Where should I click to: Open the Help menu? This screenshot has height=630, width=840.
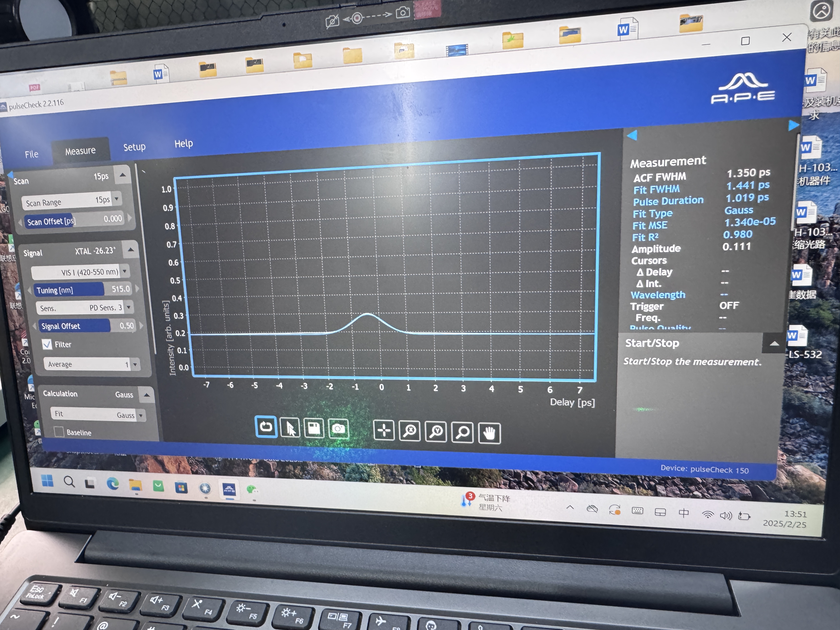click(183, 144)
